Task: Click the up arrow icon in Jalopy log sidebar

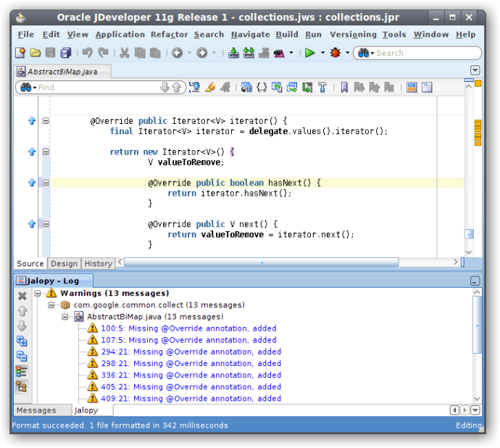Action: tap(22, 311)
